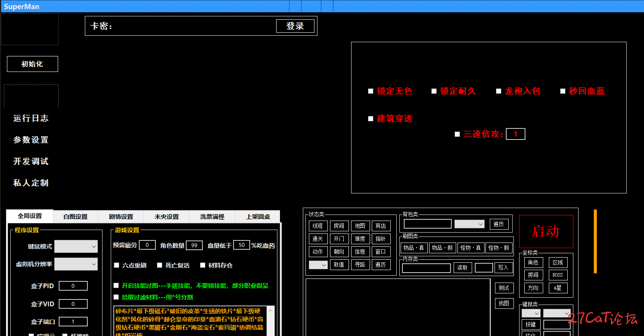This screenshot has width=644, height=336.
Task: Open the 虚拟机分辨率 dropdown
Action: click(x=76, y=264)
